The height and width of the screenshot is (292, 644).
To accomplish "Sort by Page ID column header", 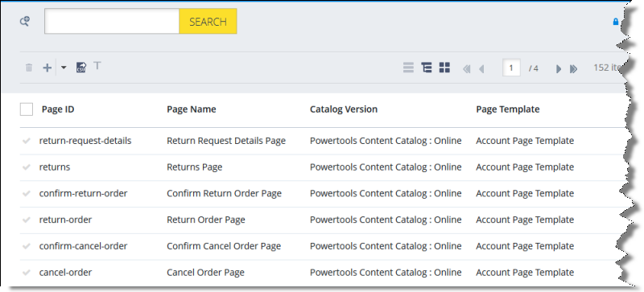I will 58,109.
